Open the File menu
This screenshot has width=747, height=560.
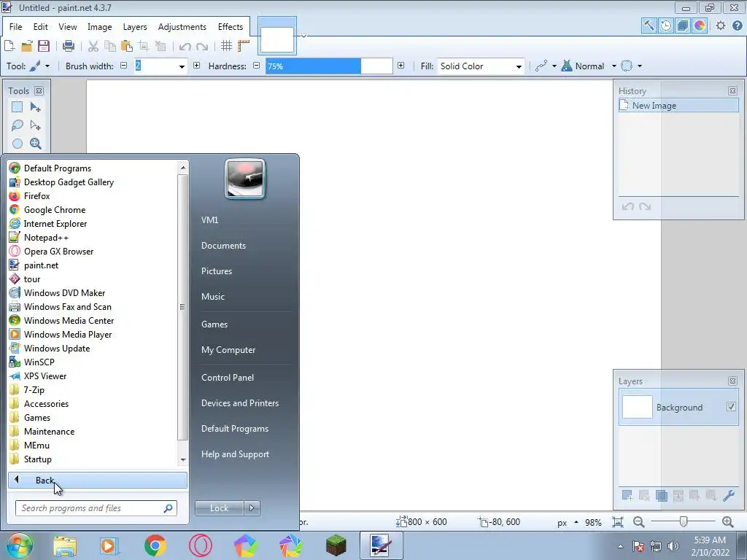pyautogui.click(x=16, y=27)
